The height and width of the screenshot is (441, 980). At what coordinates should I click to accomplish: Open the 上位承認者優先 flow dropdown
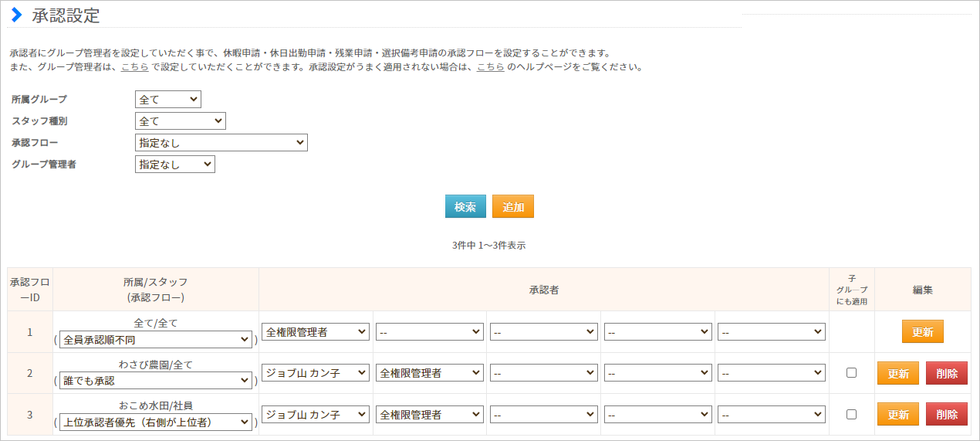156,422
